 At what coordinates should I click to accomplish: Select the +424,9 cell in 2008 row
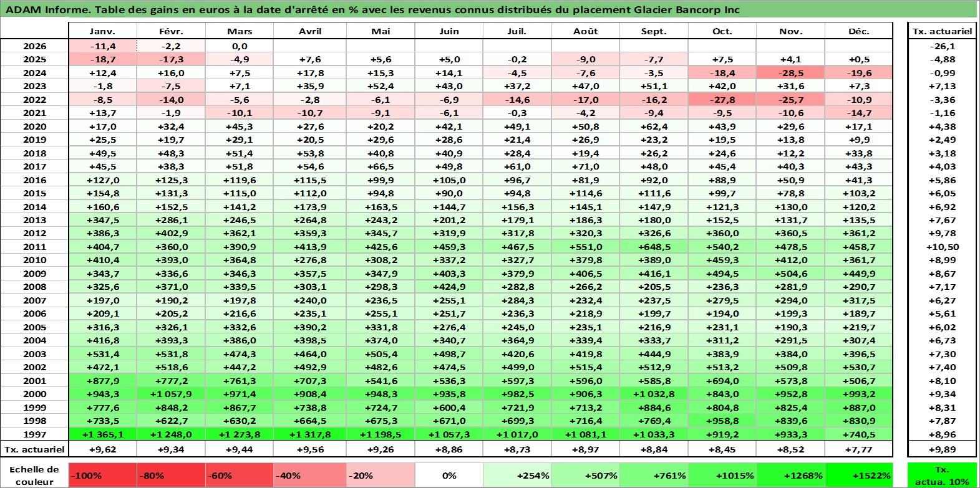click(449, 287)
